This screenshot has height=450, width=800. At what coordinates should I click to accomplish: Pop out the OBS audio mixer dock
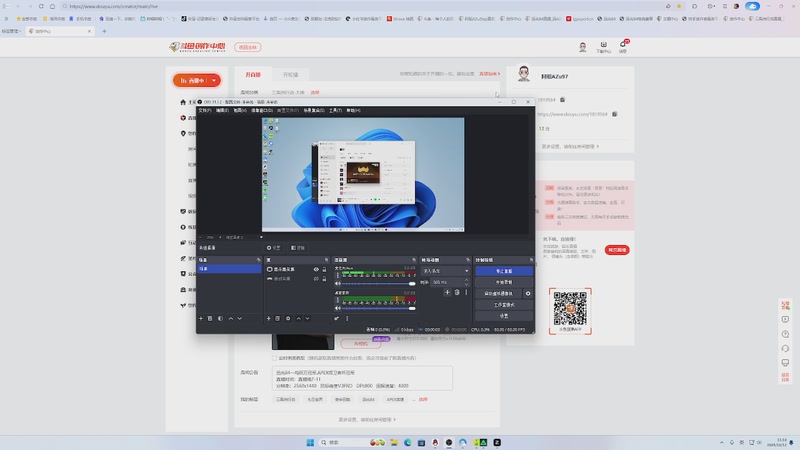click(414, 260)
